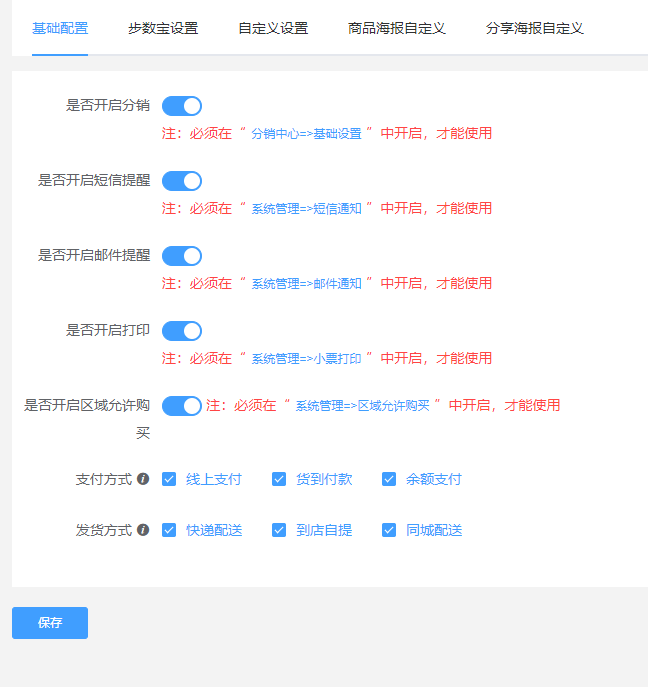Uncheck the 同城配送 checkbox
This screenshot has width=648, height=687.
389,530
